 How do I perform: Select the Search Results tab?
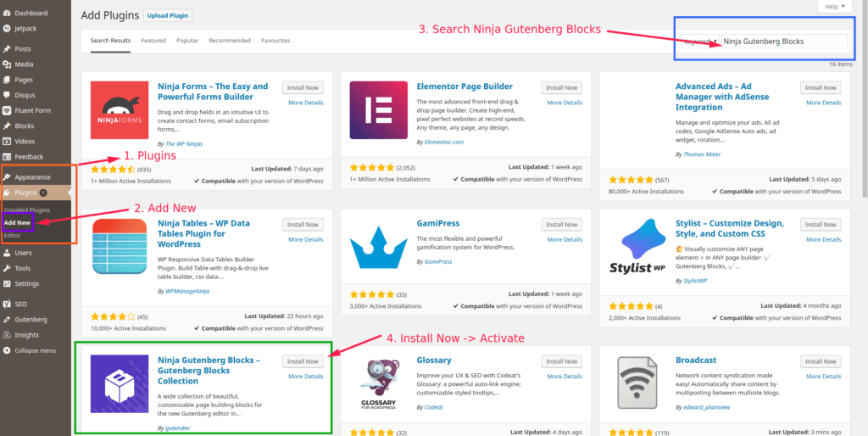(111, 41)
